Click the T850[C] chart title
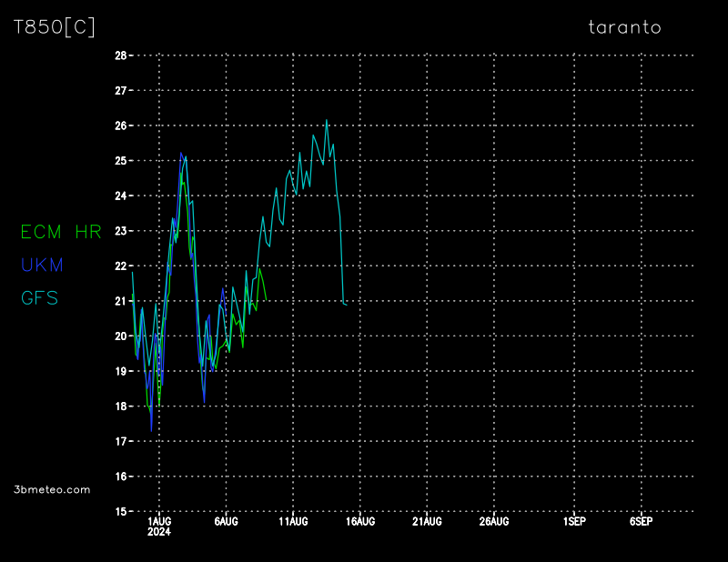 (x=54, y=27)
